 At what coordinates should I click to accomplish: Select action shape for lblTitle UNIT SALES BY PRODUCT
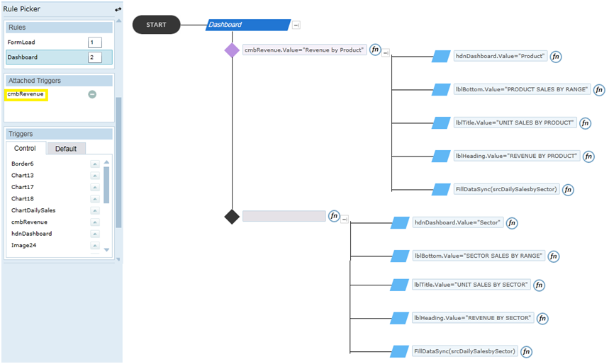click(x=441, y=123)
